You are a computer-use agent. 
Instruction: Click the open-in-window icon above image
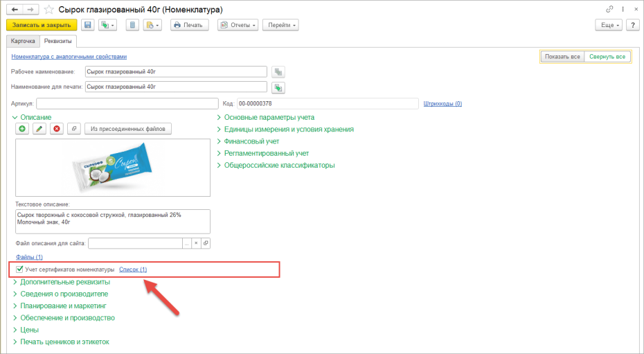click(74, 129)
